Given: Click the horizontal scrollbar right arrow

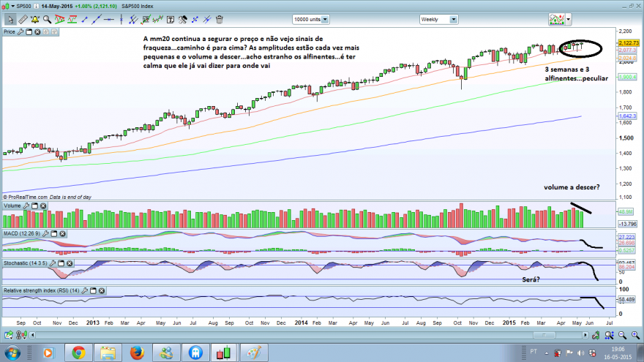Looking at the screenshot, I should (x=585, y=336).
